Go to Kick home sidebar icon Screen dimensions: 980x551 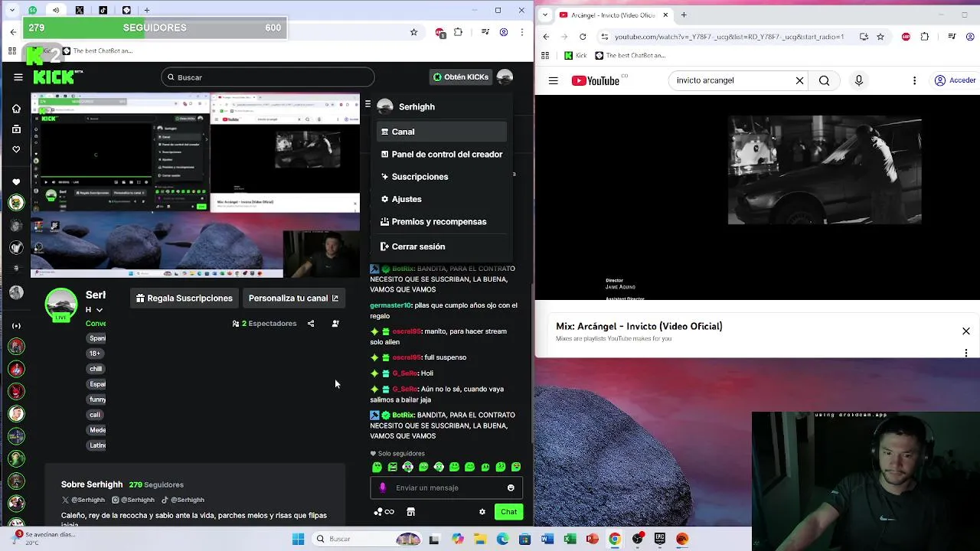pos(16,109)
